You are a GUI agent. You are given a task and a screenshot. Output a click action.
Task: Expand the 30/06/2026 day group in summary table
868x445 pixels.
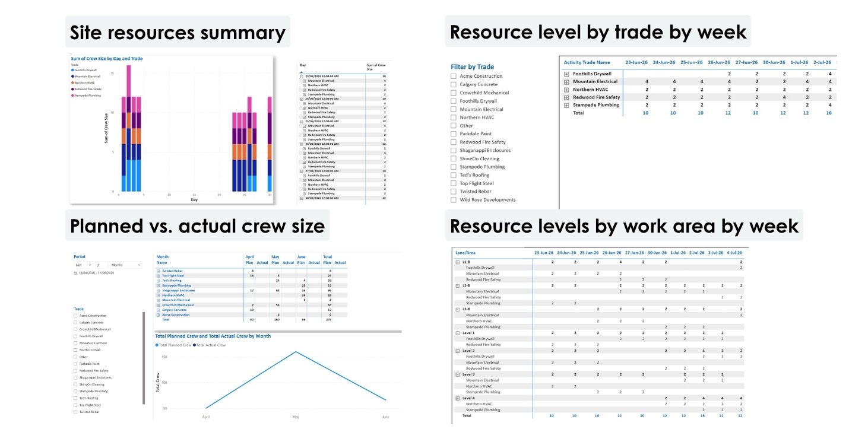(x=302, y=198)
